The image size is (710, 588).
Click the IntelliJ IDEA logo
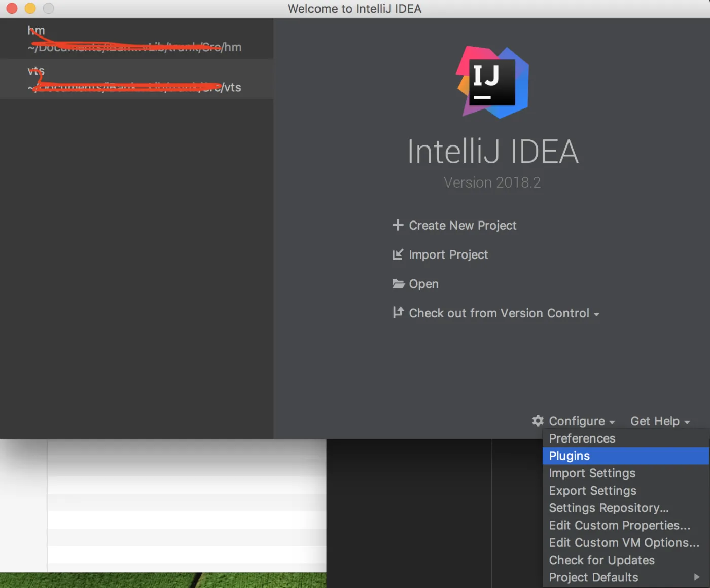492,82
